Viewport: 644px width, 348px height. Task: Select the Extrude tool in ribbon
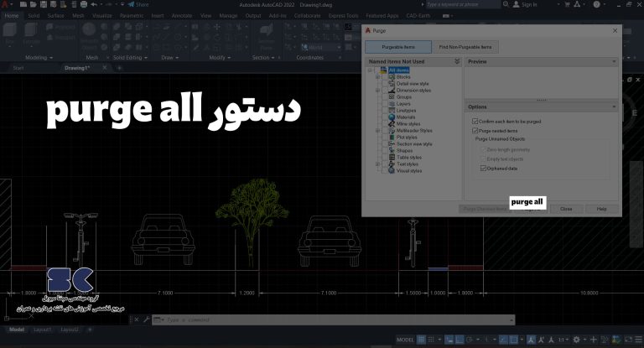[x=31, y=33]
